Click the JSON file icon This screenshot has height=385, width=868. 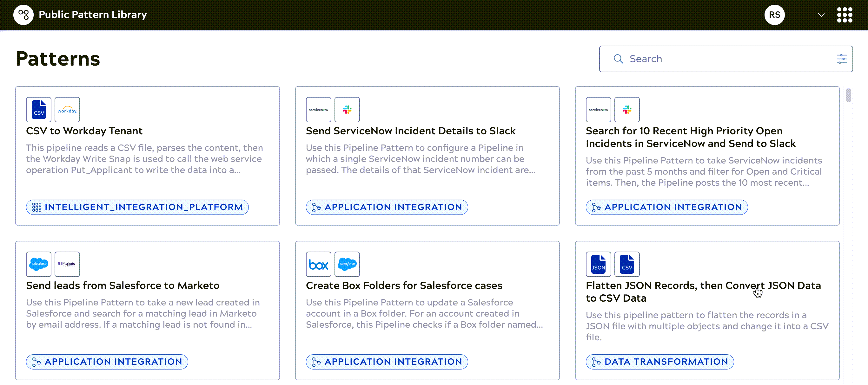598,264
